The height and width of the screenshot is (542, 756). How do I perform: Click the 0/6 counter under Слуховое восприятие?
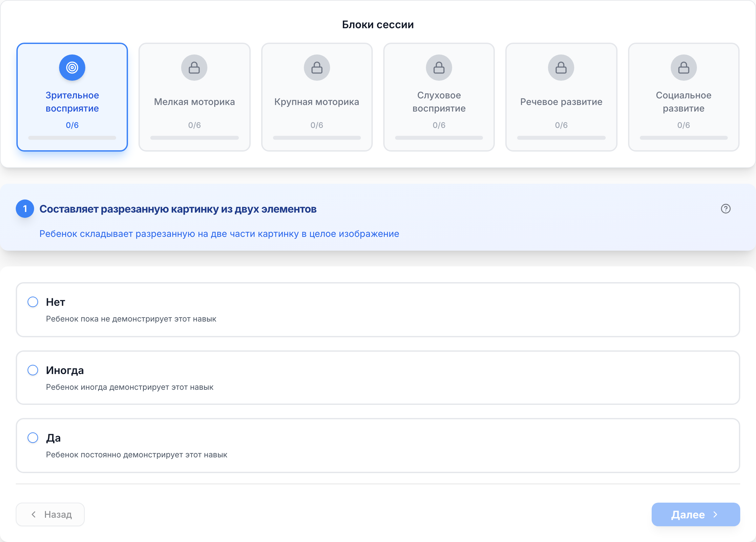coord(439,125)
